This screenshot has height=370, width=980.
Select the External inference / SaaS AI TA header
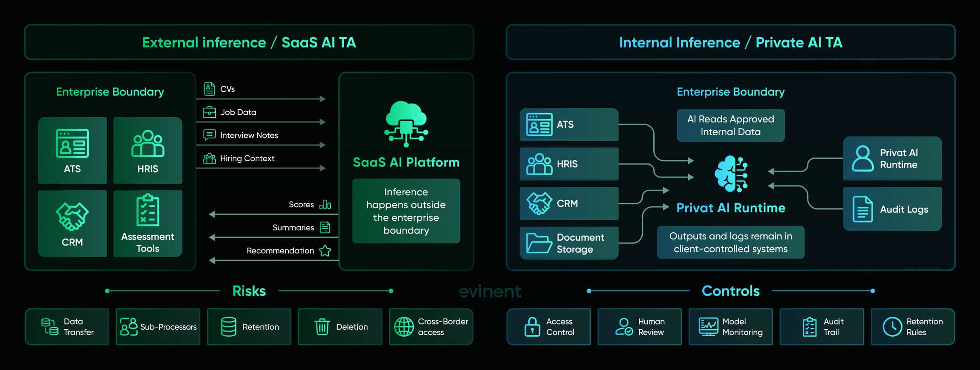[x=249, y=42]
